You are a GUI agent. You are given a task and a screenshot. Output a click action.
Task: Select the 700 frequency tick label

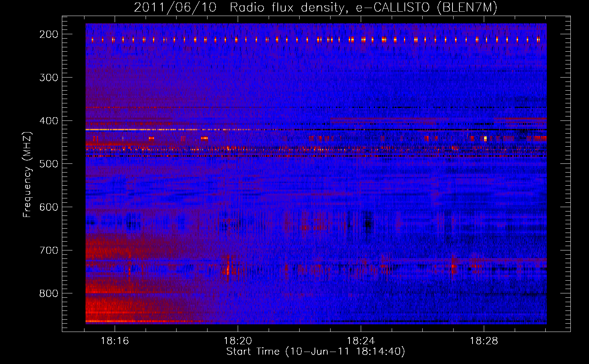pyautogui.click(x=49, y=250)
